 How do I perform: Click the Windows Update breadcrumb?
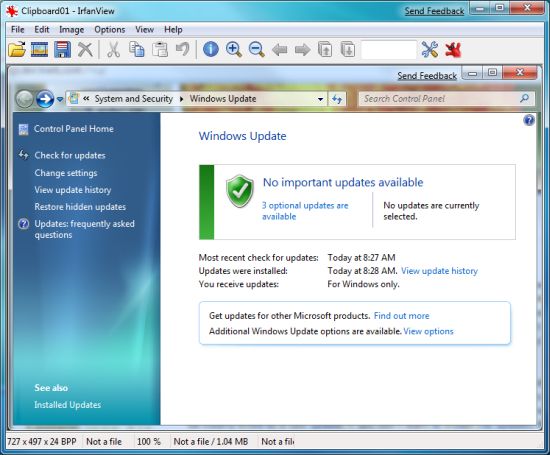tap(223, 99)
